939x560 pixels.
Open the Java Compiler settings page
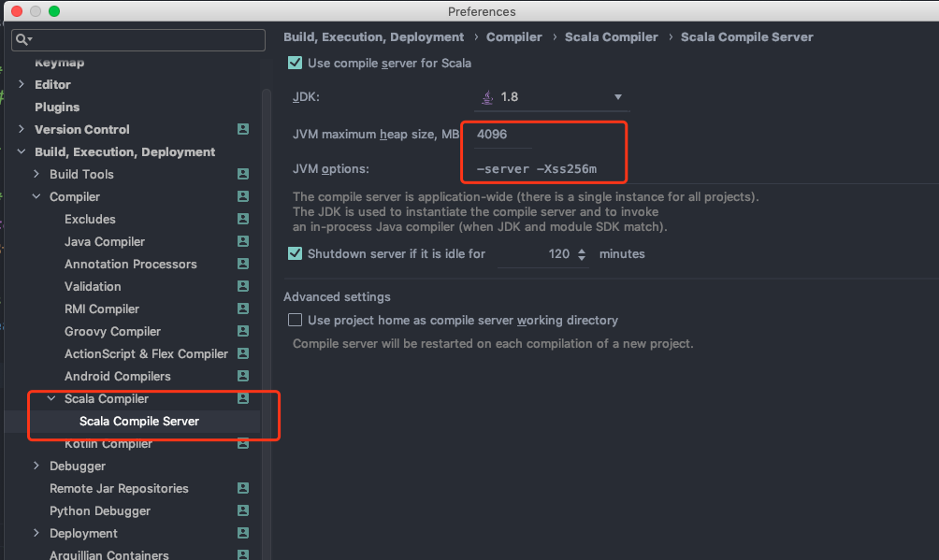(105, 242)
